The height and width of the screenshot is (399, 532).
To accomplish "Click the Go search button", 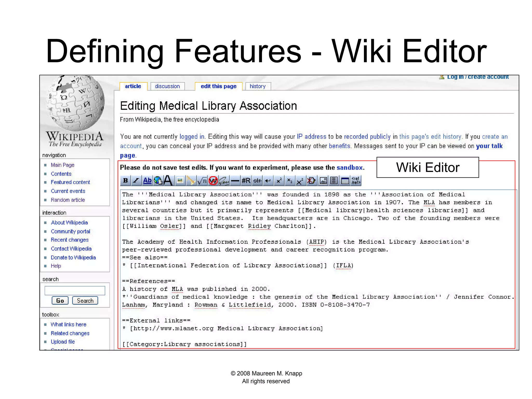I will pos(60,301).
